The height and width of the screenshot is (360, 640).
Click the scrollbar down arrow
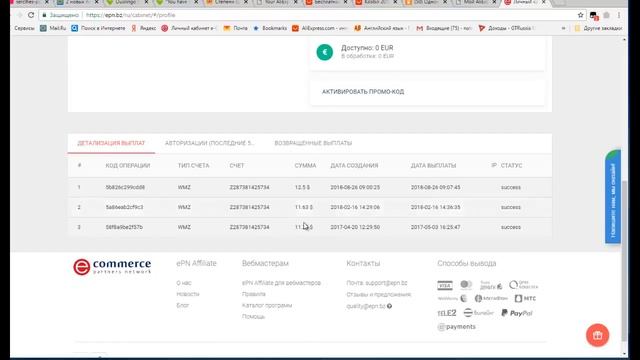point(624,353)
